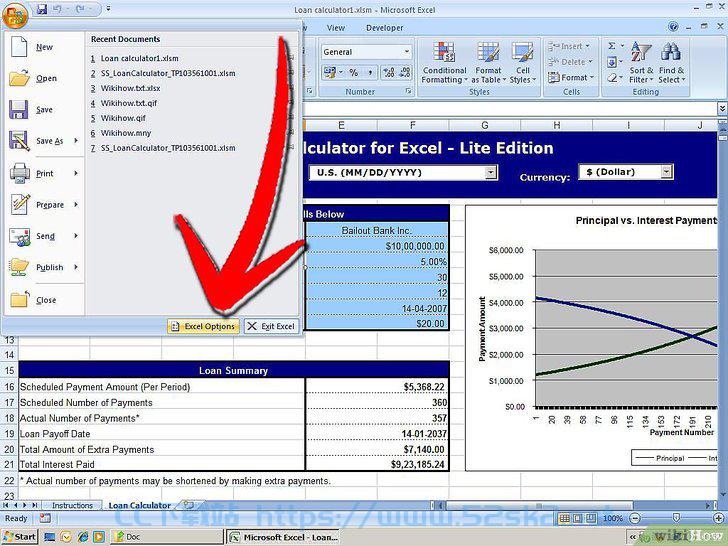Screen dimensions: 728x546
Task: Expand the Prepare submenu arrow
Action: (76, 204)
